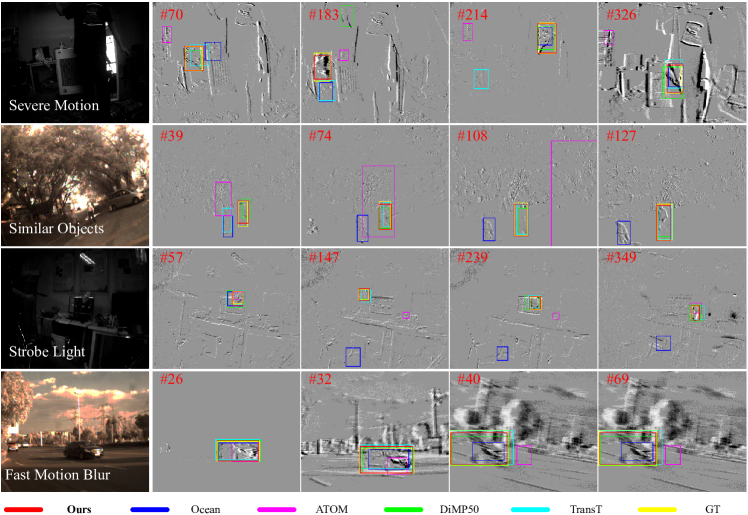Click the red '#74' frame number
Viewport: 748px width, 515px height.
(x=320, y=136)
